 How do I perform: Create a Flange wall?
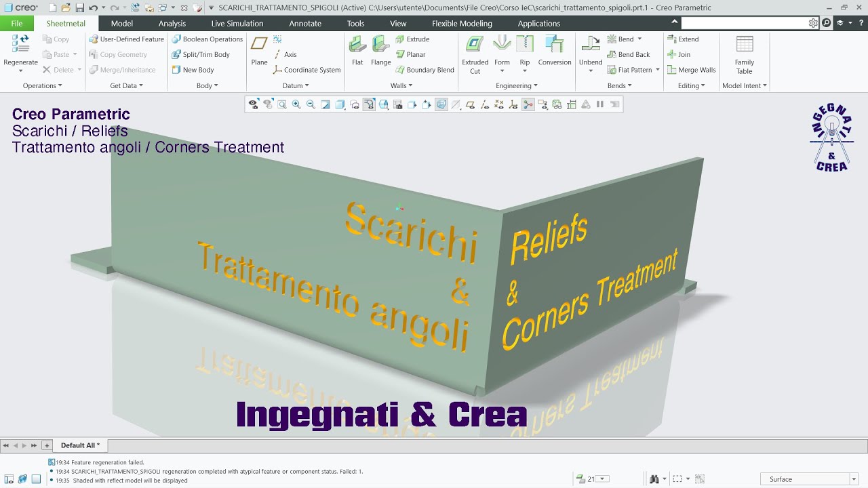tap(380, 51)
